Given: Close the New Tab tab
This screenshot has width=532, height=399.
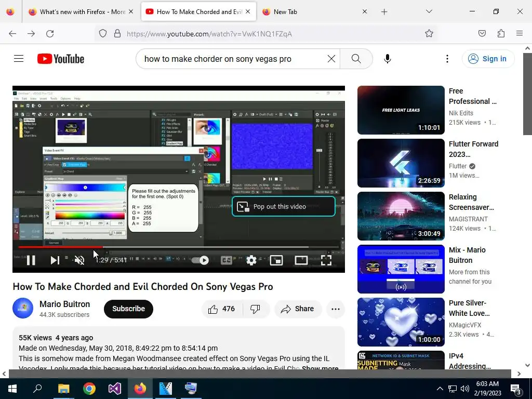Looking at the screenshot, I should tap(364, 11).
